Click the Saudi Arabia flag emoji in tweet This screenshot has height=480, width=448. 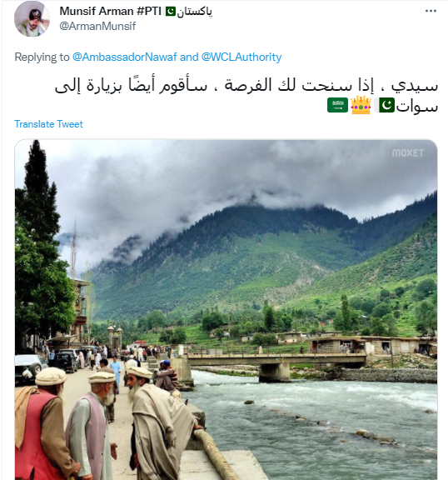337,105
